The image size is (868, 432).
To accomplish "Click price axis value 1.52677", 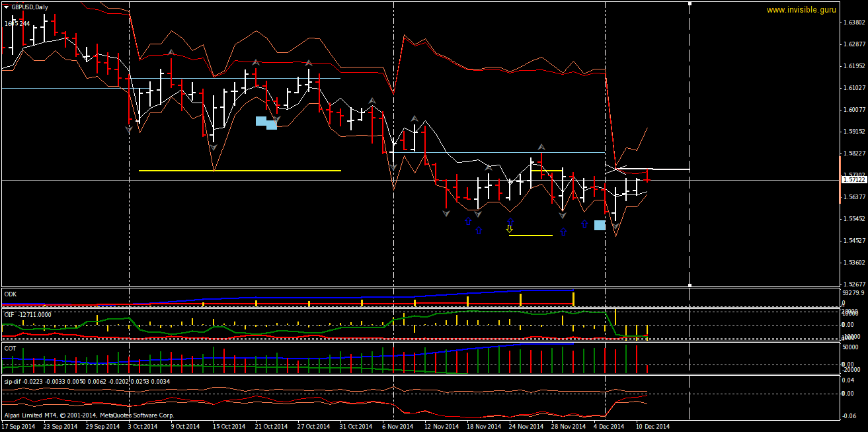I will click(855, 284).
